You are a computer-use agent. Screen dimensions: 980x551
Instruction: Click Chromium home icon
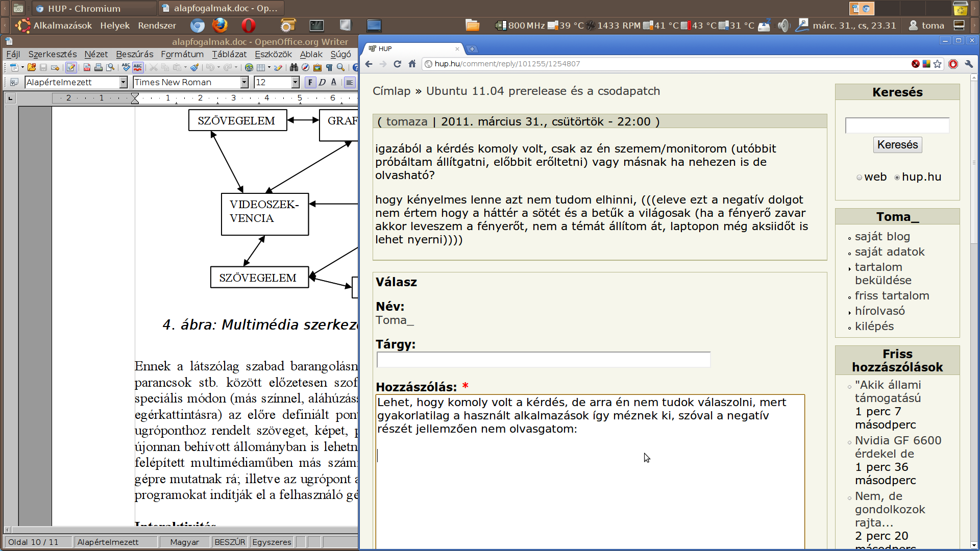coord(412,64)
